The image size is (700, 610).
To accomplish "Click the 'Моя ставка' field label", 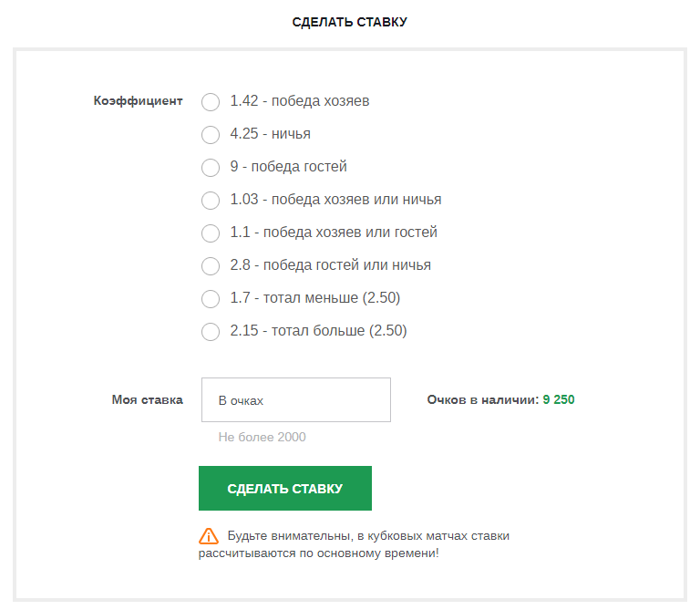I will (148, 399).
